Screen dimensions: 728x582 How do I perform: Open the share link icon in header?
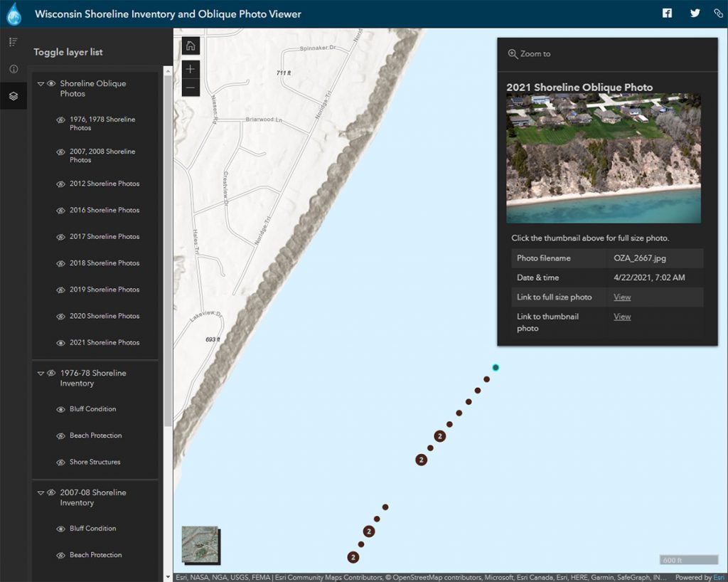coord(717,13)
